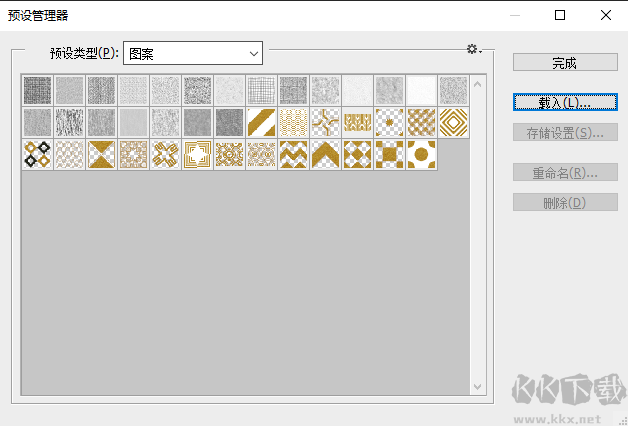628x426 pixels.
Task: Select the gold diamond checkerboard pattern
Action: coord(358,155)
